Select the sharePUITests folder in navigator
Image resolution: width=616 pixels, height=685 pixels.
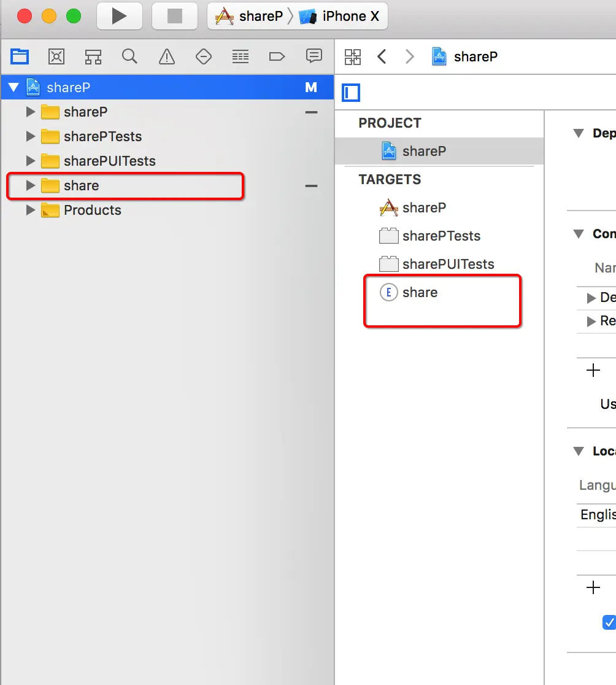point(167,161)
